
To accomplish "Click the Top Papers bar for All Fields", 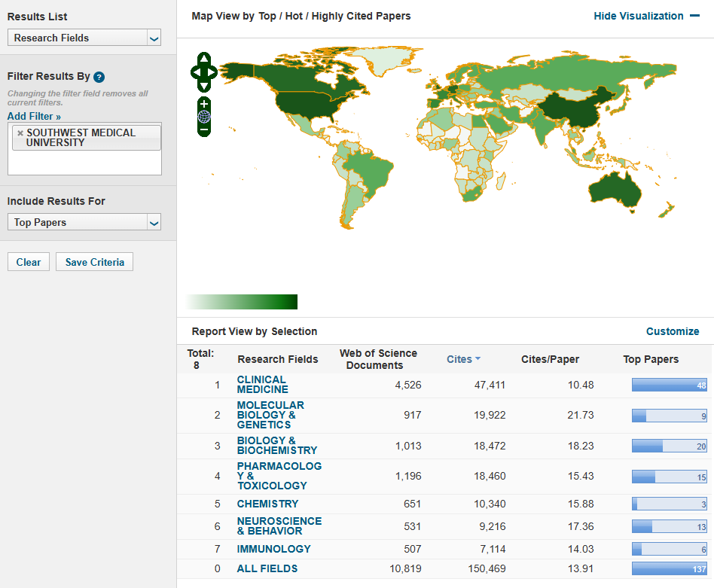I will tap(669, 568).
